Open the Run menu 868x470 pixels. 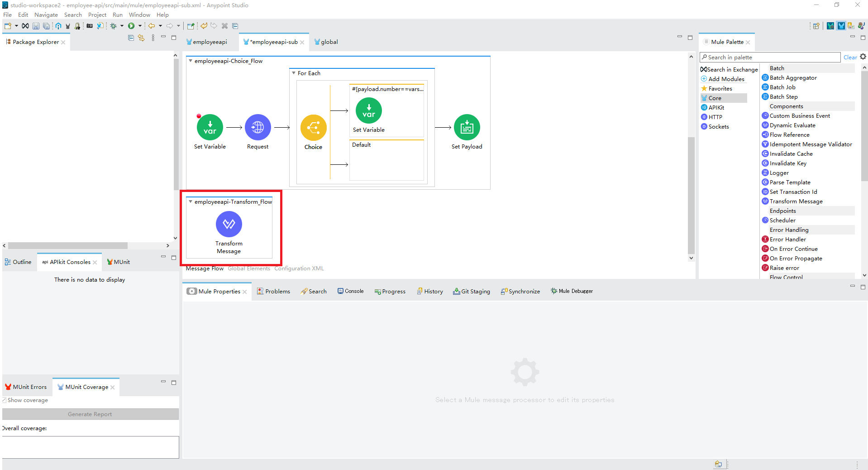click(x=117, y=14)
